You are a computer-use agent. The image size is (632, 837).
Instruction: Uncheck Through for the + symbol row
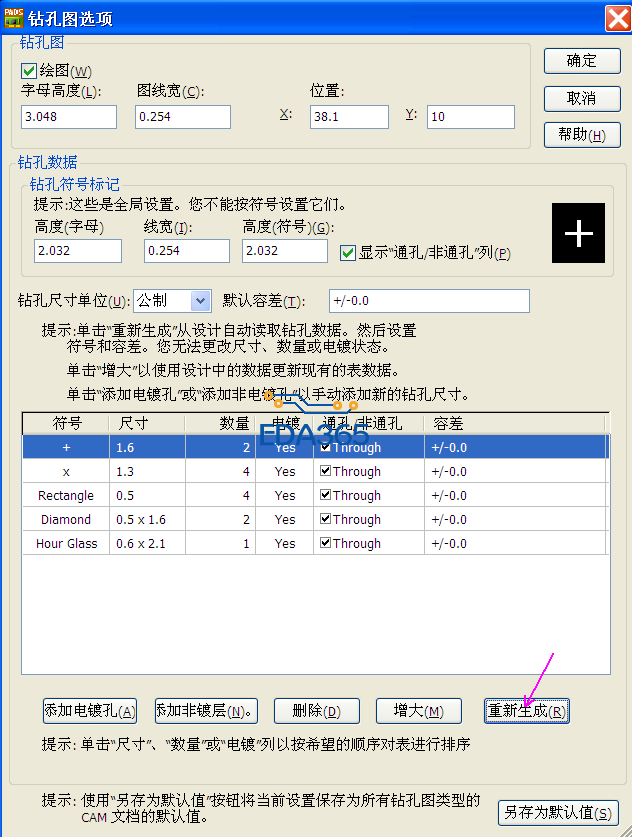click(325, 447)
